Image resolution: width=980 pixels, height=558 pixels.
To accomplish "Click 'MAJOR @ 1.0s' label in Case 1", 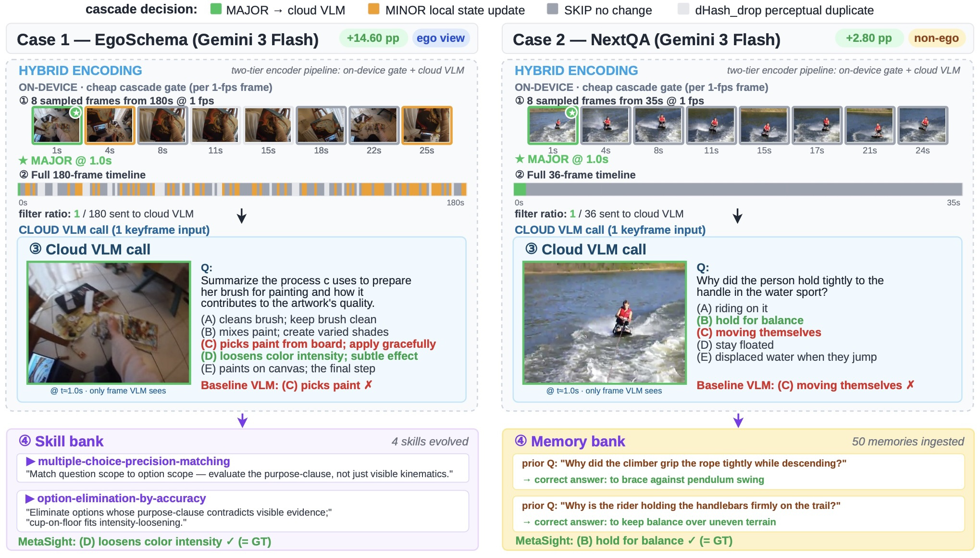I will pos(65,161).
